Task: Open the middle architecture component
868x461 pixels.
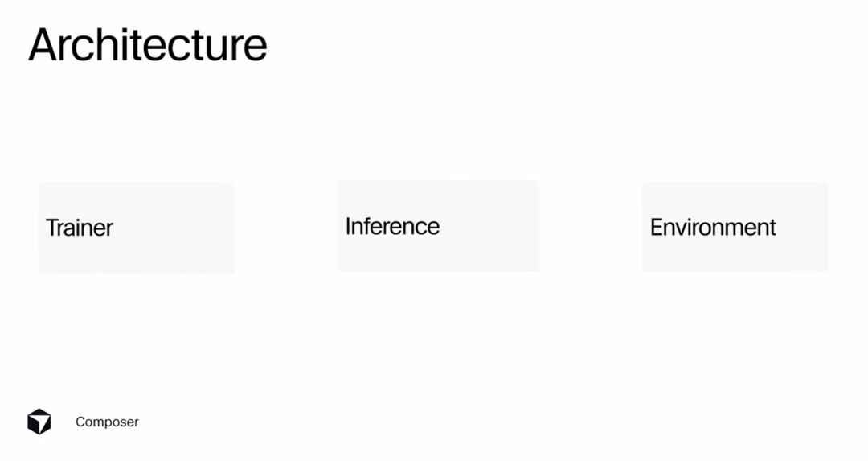Action: 437,226
